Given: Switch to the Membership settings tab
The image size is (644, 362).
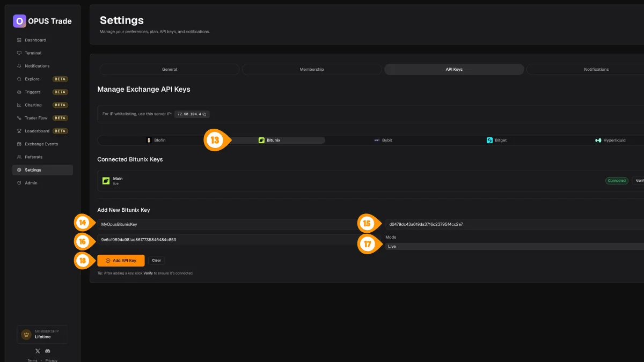Looking at the screenshot, I should coord(312,69).
